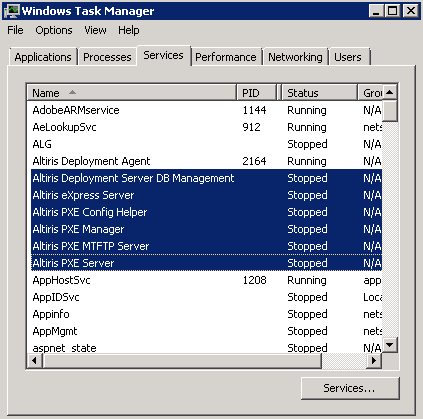Sort by the PID column header

256,93
